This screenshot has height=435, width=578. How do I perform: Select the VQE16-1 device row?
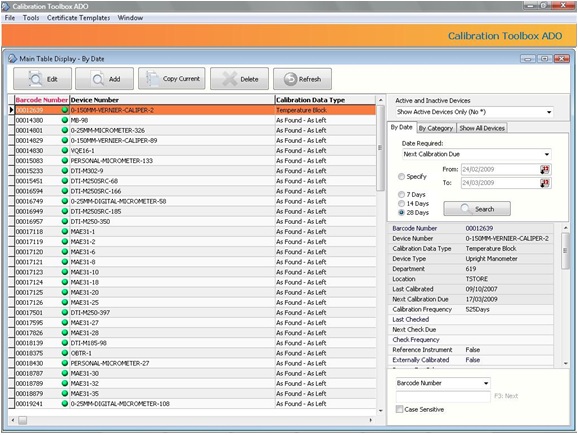click(x=192, y=150)
